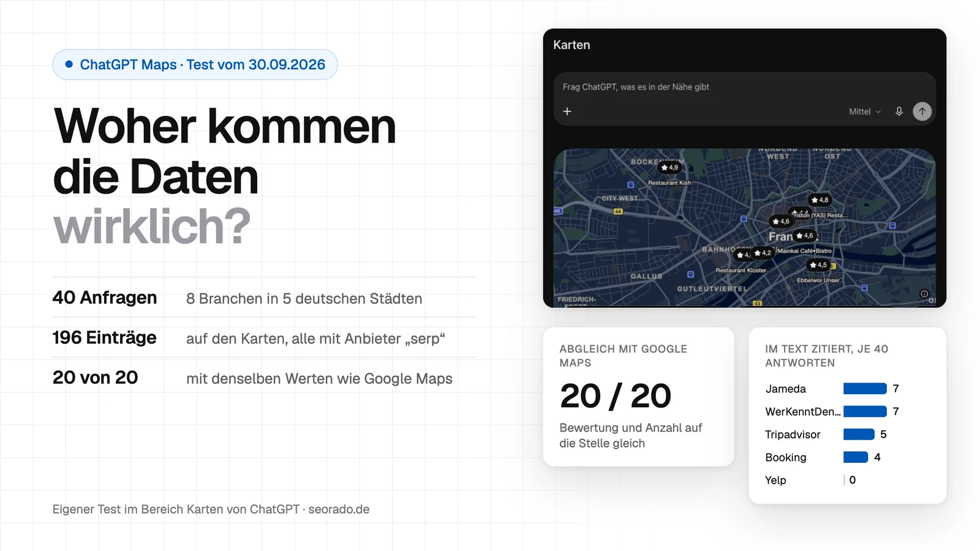Open the 'Ariston (YAS) Resta…' map label
Viewport: 980px width, 551px height.
coord(821,216)
